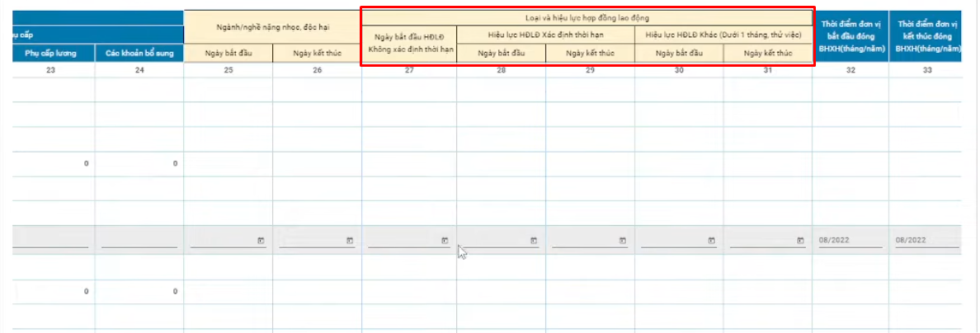Viewport: 980px width, 333px height.
Task: Click Ngày bắt đầu subheader under Ngành/nghề nặng nhọc
Action: point(229,53)
